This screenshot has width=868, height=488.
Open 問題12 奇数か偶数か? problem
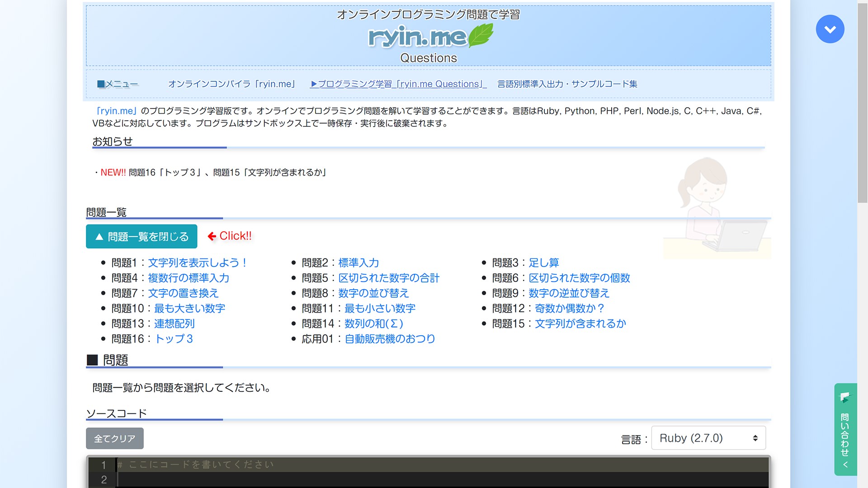click(x=569, y=308)
